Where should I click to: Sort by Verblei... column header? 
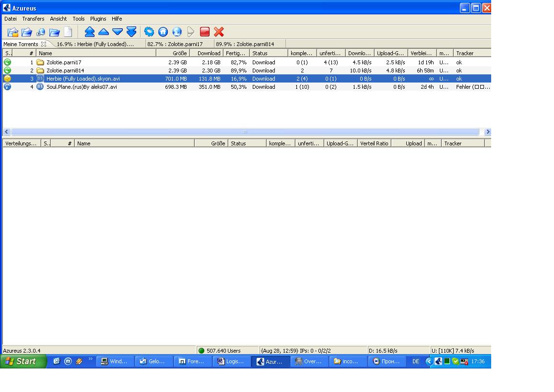point(422,53)
